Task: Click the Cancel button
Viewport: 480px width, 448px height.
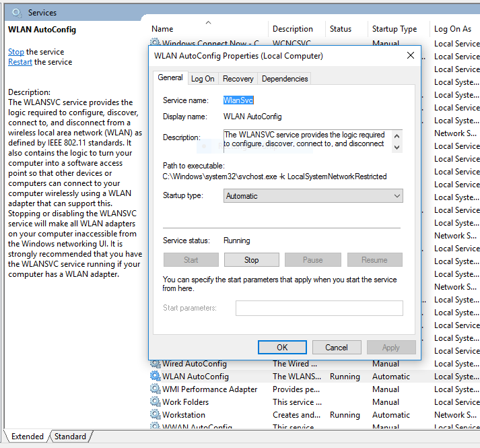Action: click(337, 347)
